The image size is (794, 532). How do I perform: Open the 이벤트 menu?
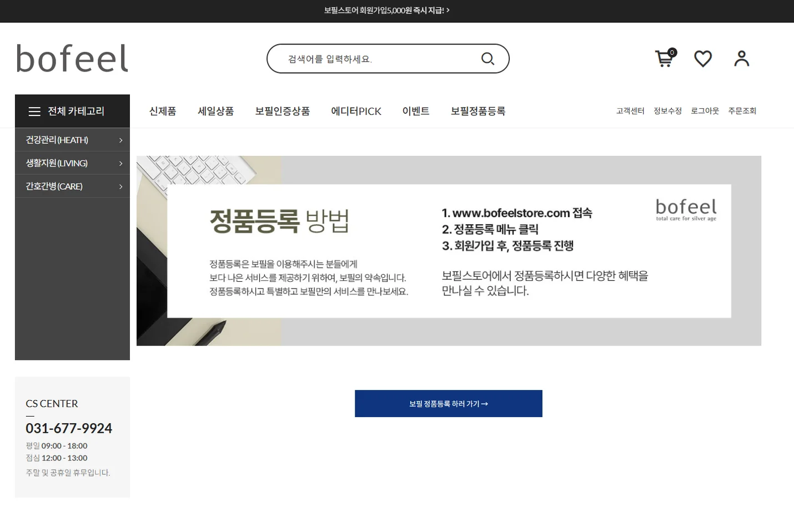[x=416, y=111]
